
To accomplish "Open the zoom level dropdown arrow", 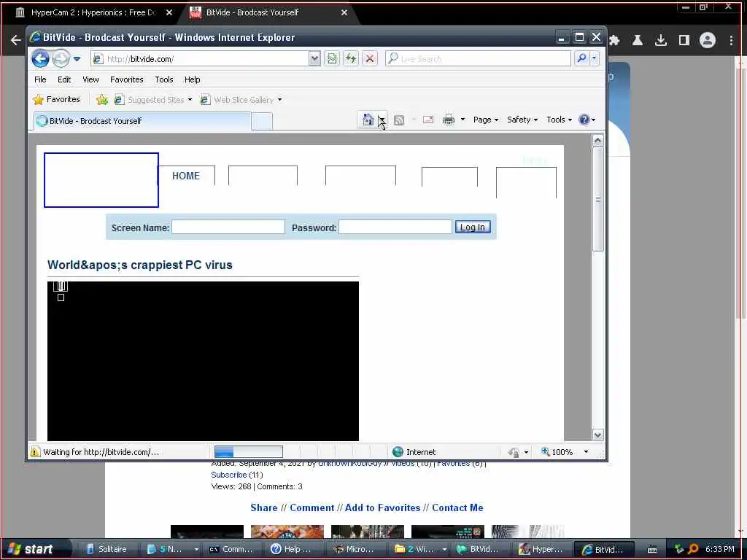I will pos(586,452).
